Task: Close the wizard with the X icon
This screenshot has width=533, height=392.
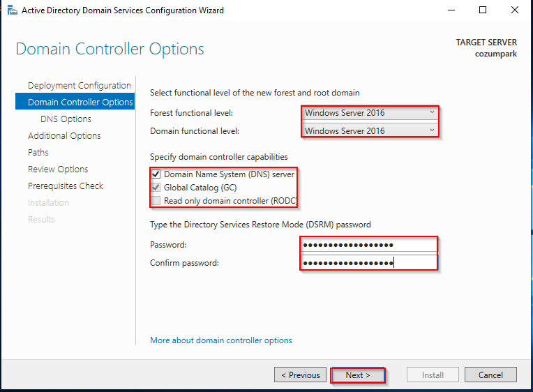Action: tap(515, 10)
